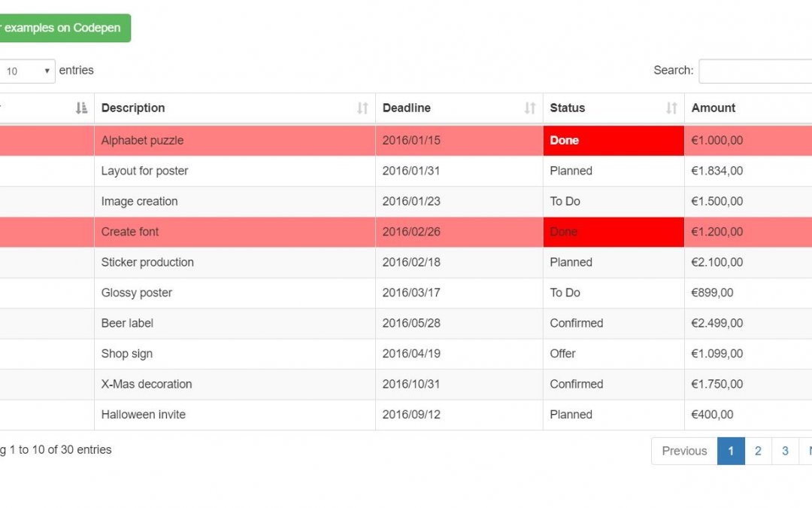Go to page 2 of results
Viewport: 812px width, 508px height.
(x=758, y=451)
